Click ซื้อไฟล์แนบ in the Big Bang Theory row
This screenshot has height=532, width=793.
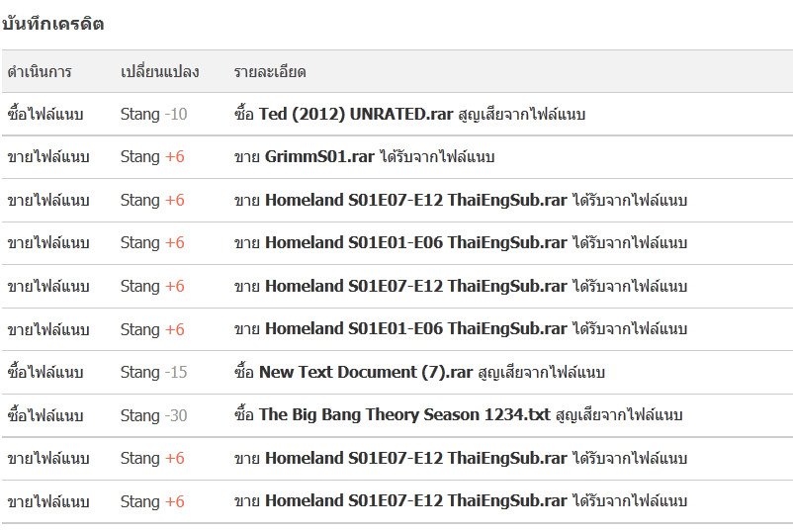(44, 415)
